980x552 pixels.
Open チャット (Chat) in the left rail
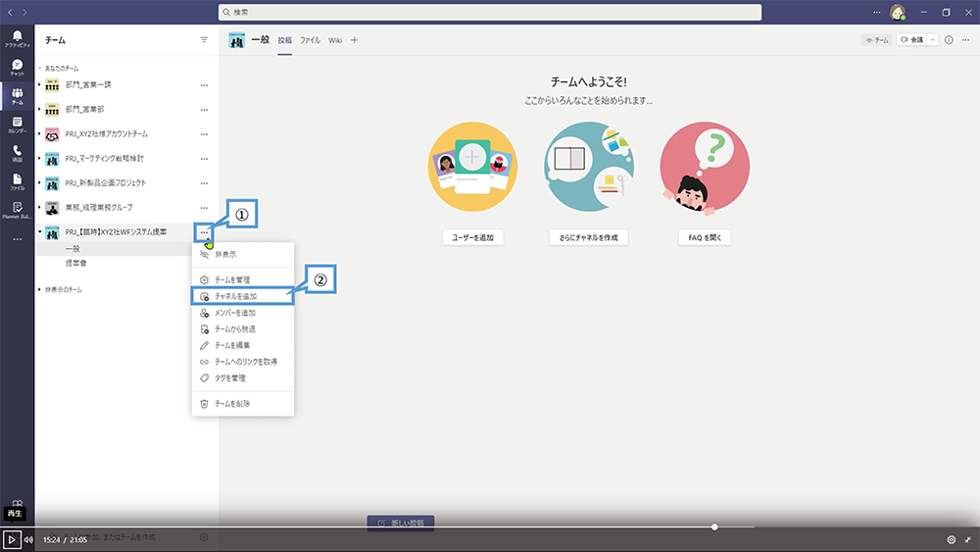17,67
